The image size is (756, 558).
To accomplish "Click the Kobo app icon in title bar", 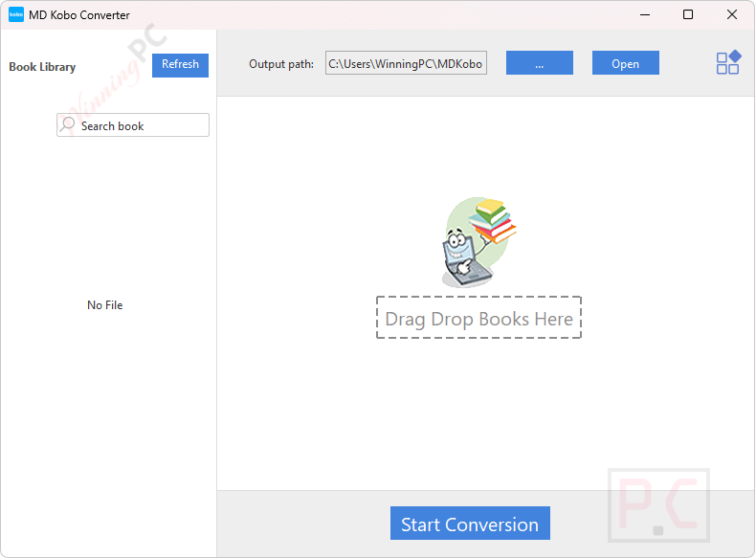I will tap(16, 14).
